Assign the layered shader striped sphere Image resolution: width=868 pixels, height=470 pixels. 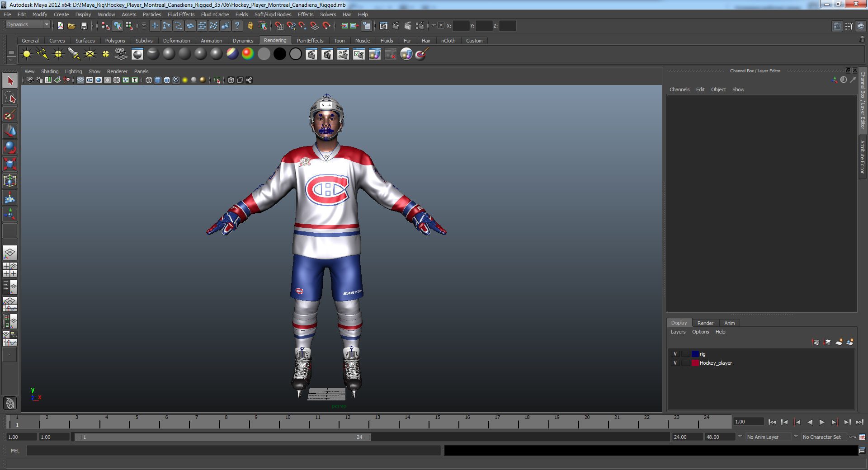232,54
